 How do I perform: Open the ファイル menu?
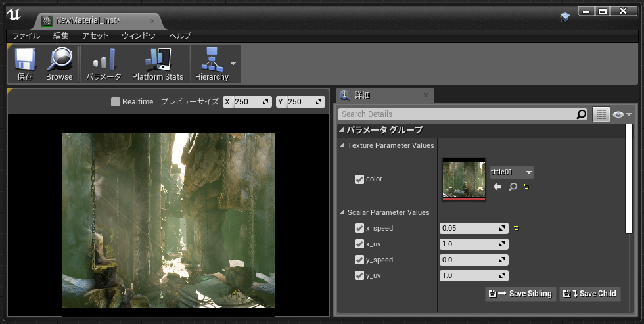26,35
